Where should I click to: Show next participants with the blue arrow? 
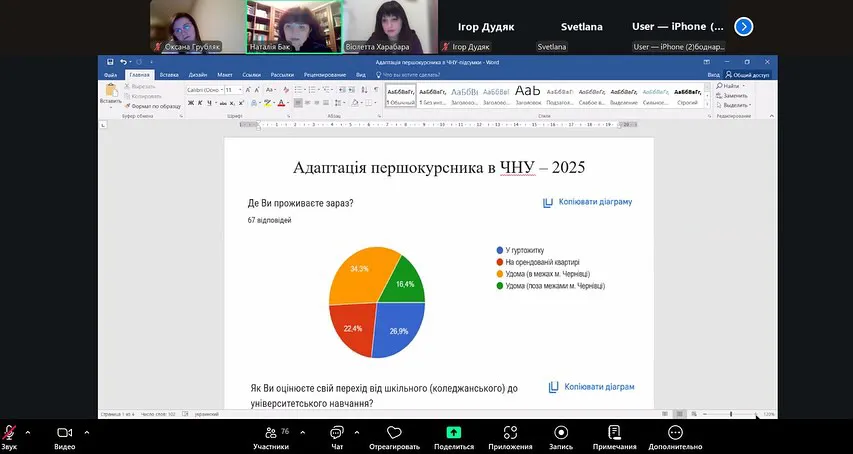(x=743, y=27)
